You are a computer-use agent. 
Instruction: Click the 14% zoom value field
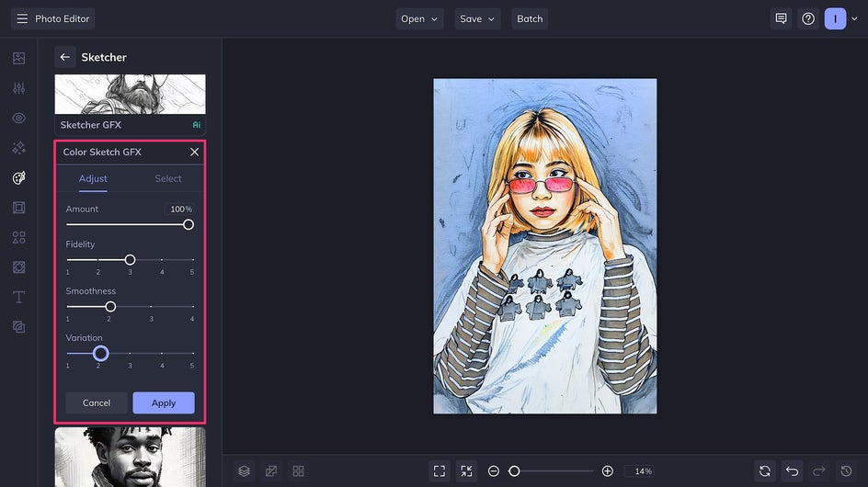click(641, 471)
